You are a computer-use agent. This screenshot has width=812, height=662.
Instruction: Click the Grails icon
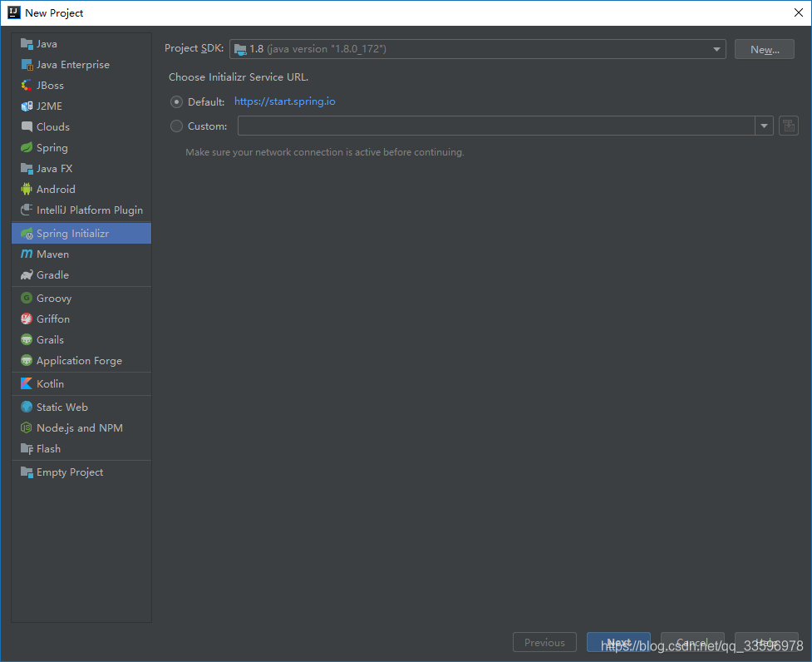pyautogui.click(x=27, y=340)
